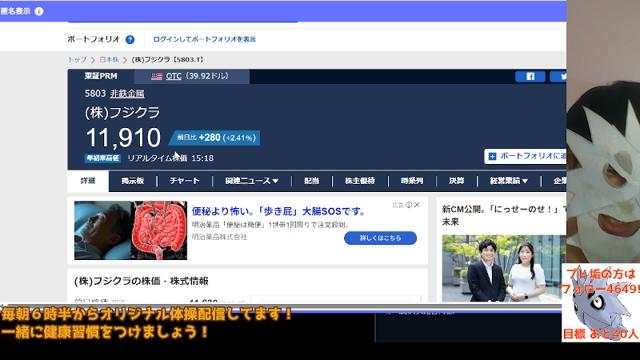This screenshot has width=640, height=360.
Task: Open the 時系列 tab
Action: pos(412,181)
